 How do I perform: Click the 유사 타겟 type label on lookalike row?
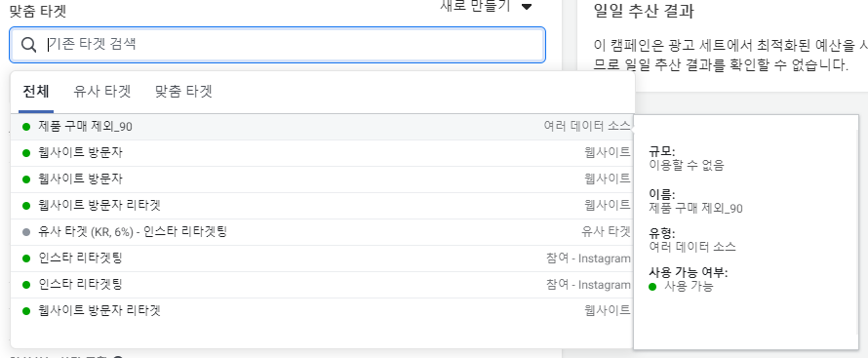click(607, 231)
